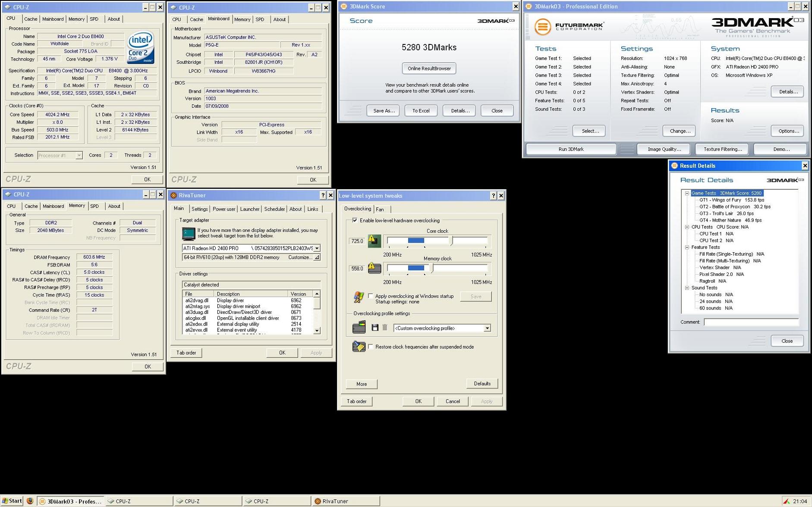Click the Intel Core 2 Duo logo in CPU-Z

pyautogui.click(x=140, y=47)
